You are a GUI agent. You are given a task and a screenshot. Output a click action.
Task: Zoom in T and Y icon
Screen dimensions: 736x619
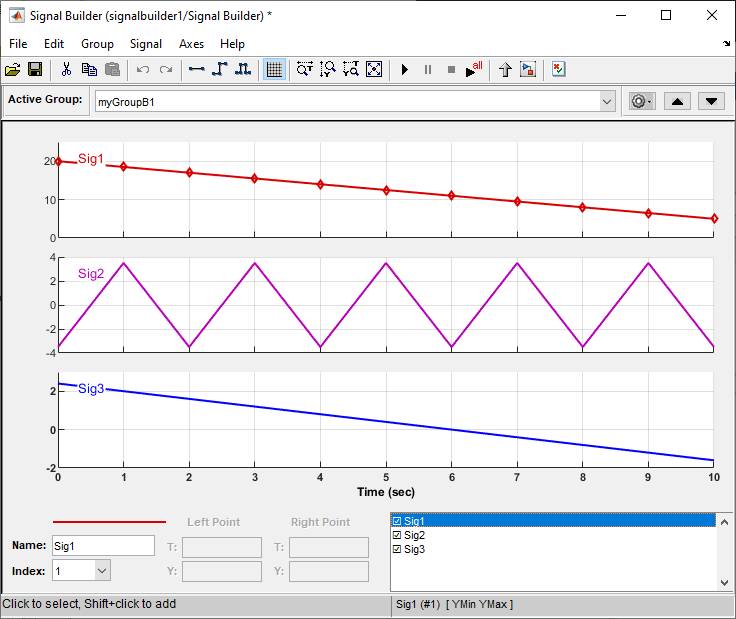click(351, 69)
